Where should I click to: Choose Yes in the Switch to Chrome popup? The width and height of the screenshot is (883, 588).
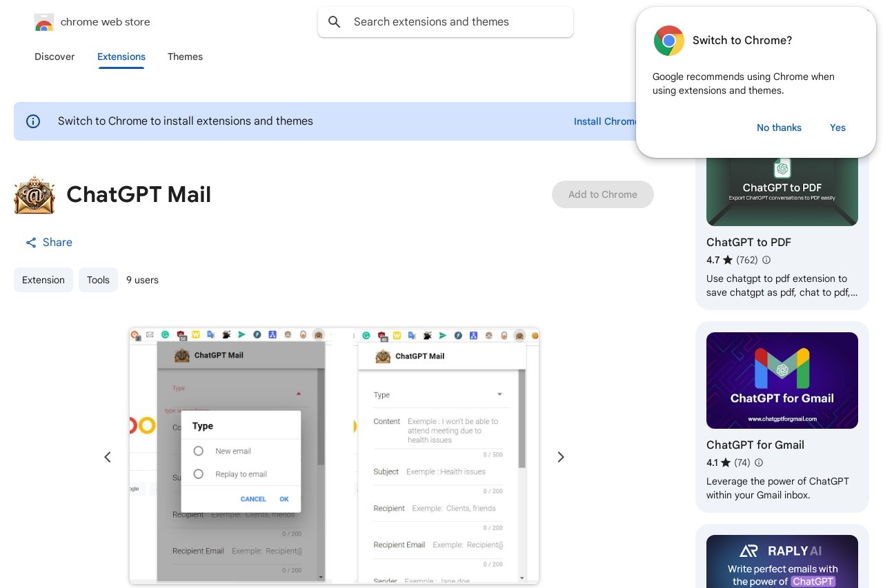[837, 128]
